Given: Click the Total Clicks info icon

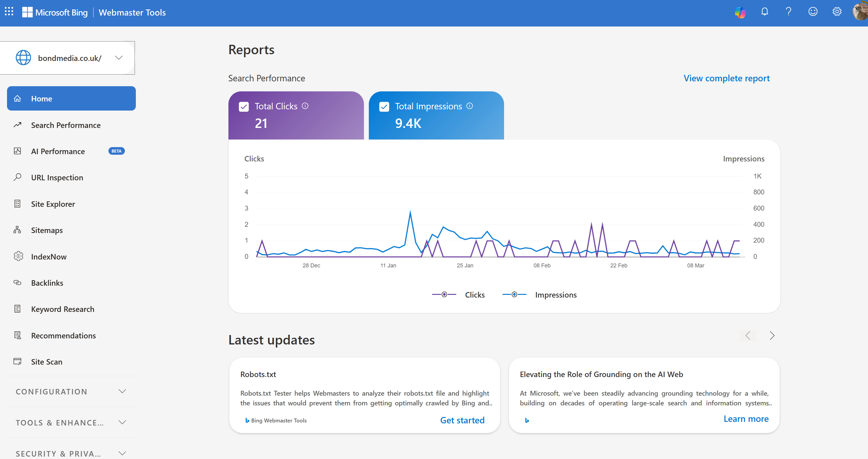Looking at the screenshot, I should tap(305, 106).
